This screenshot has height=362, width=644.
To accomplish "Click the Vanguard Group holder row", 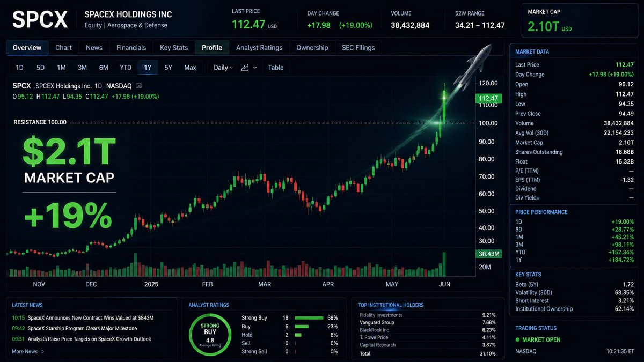I will tap(428, 323).
